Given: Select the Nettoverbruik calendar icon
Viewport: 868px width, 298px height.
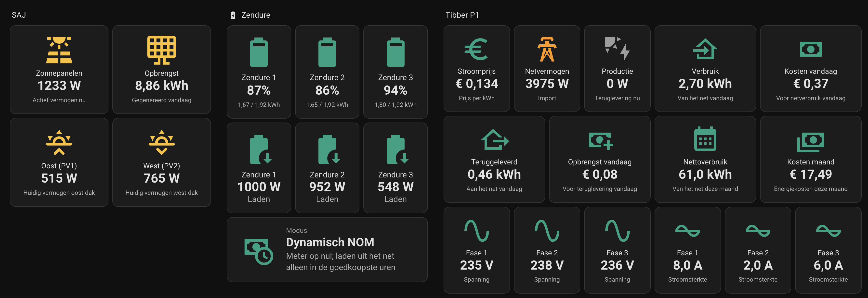Looking at the screenshot, I should coord(705,139).
